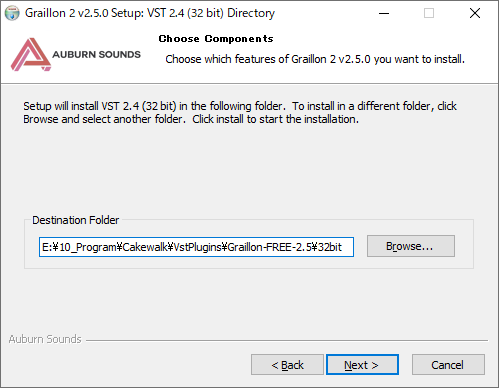Viewport: 499px width, 388px height.
Task: Click the 'E:' drive start of the path
Action: coord(47,247)
